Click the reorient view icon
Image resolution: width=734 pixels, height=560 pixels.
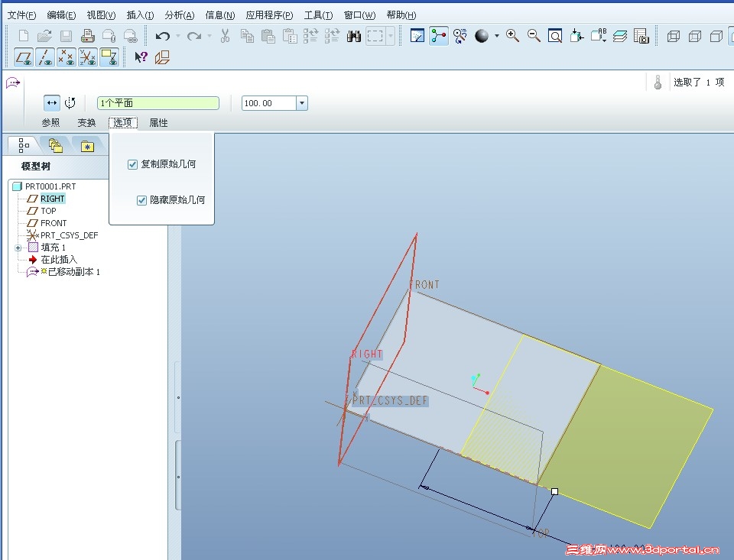tap(576, 36)
